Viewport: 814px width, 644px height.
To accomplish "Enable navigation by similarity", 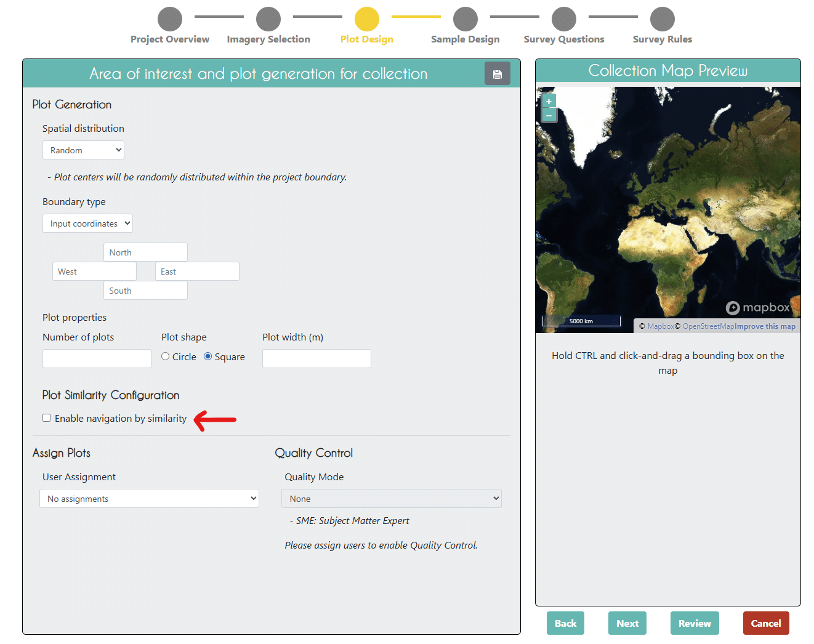I will (46, 417).
